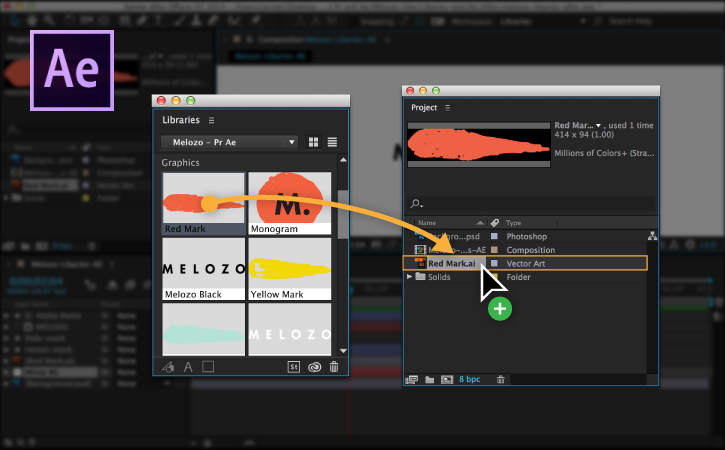
Task: Sort by the Name column header
Action: 427,223
